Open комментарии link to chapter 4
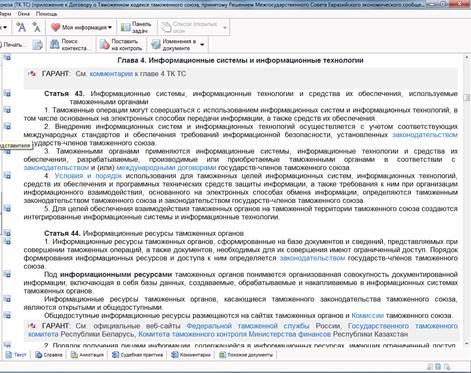 [x=111, y=74]
